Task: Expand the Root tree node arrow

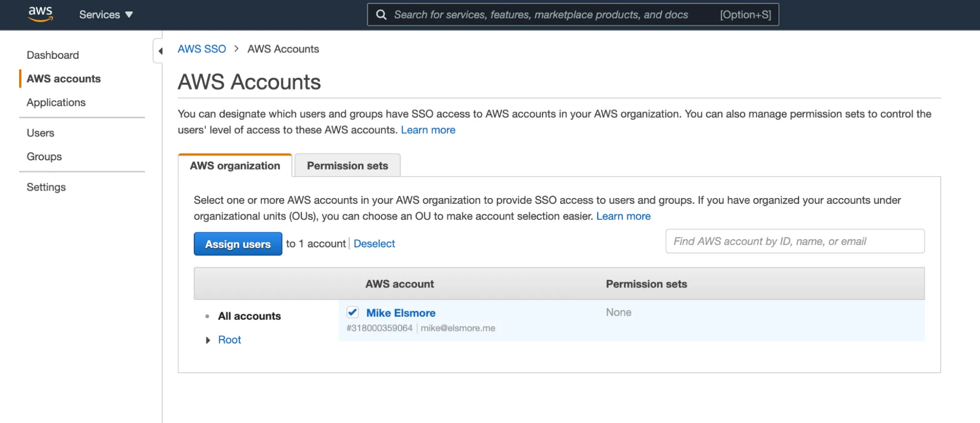Action: pyautogui.click(x=208, y=340)
